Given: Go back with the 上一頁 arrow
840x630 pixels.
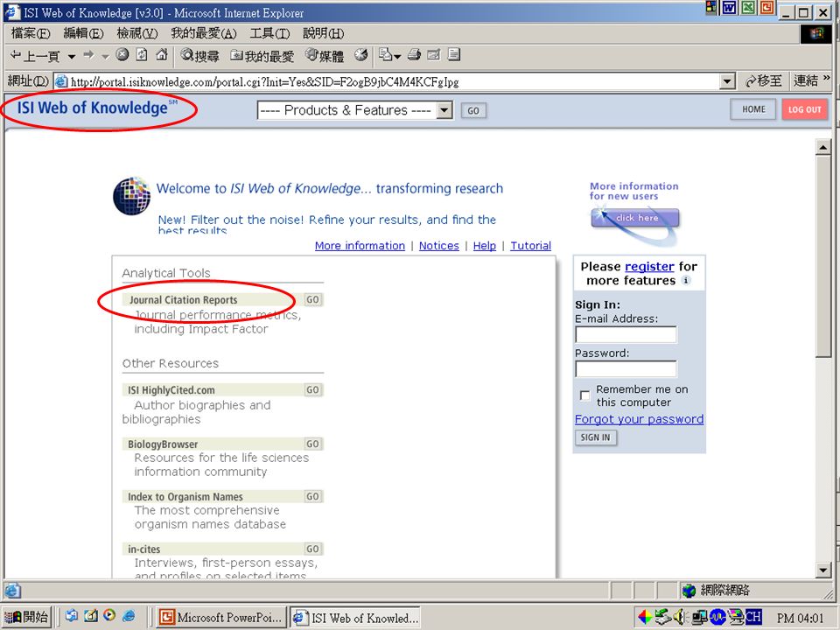Looking at the screenshot, I should coord(35,56).
